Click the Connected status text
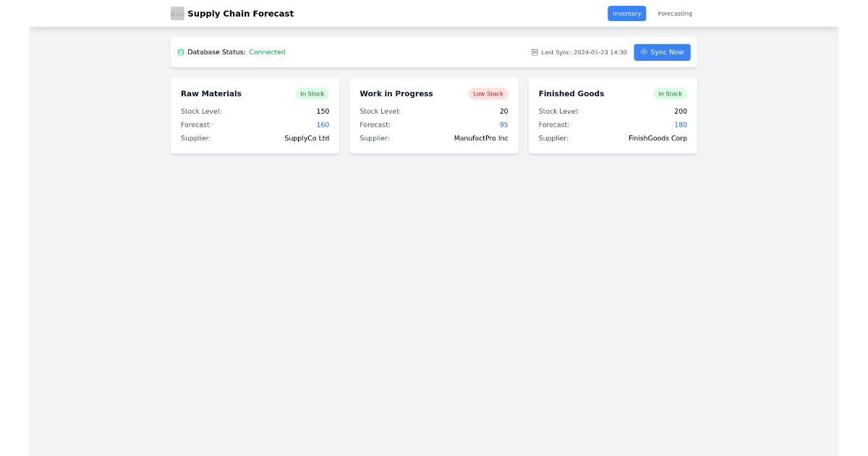Screen dimensions: 868x456 267,52
